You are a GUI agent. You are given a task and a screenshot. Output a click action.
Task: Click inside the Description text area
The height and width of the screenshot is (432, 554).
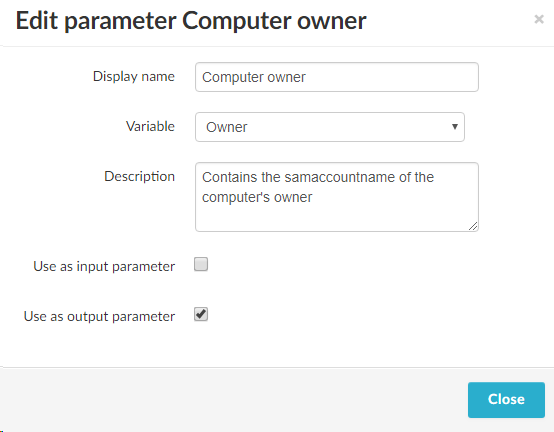337,197
